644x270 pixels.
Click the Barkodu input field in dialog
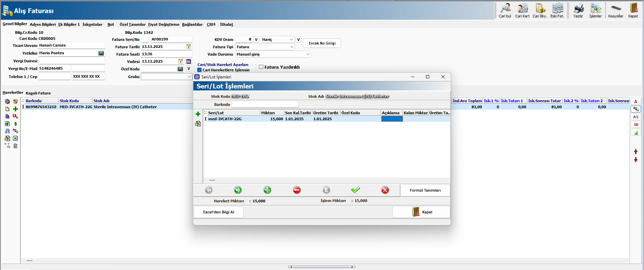pos(265,105)
